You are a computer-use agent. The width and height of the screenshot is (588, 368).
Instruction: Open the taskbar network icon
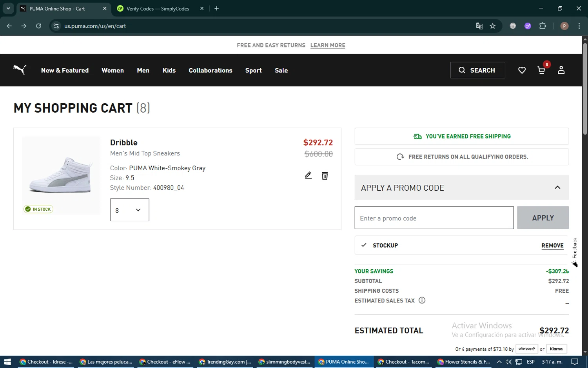click(x=519, y=362)
